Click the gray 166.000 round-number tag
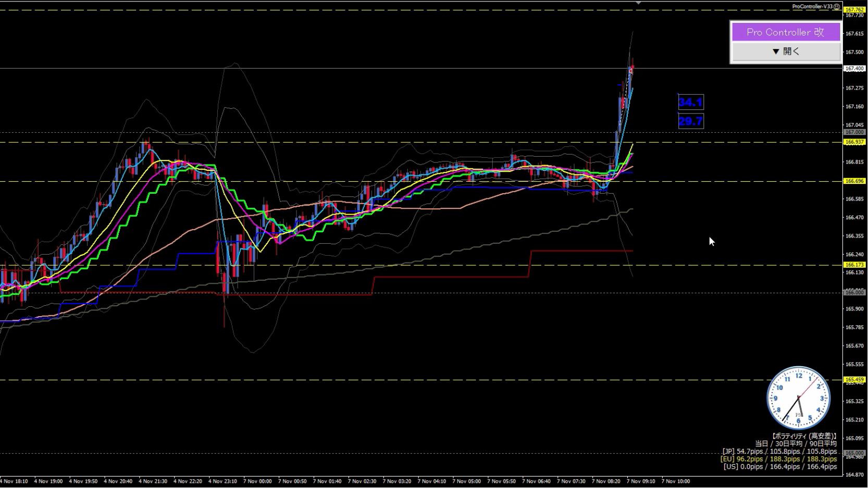 (854, 293)
